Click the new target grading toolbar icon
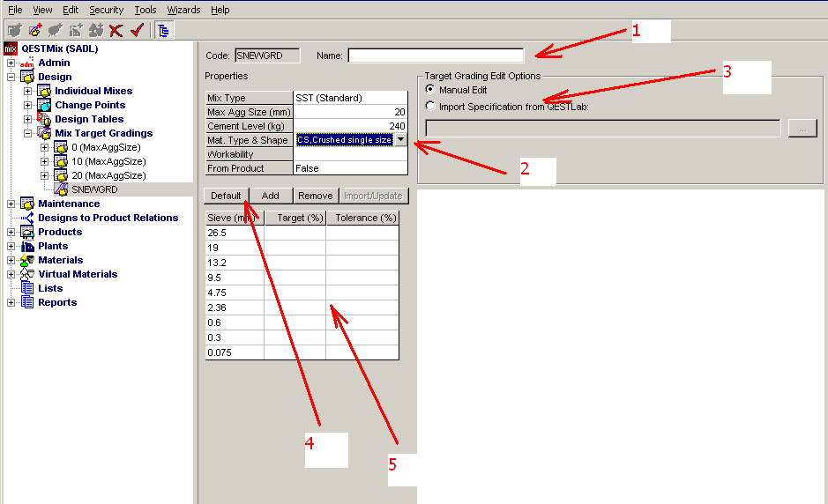Viewport: 828px width, 504px height. click(35, 30)
